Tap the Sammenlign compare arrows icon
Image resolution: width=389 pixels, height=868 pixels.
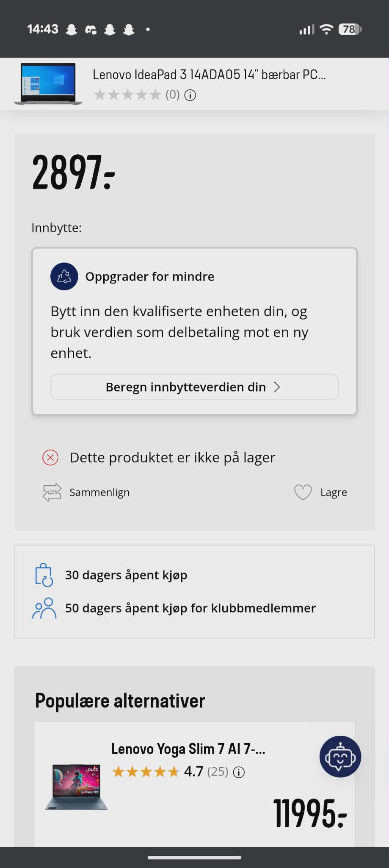(52, 492)
